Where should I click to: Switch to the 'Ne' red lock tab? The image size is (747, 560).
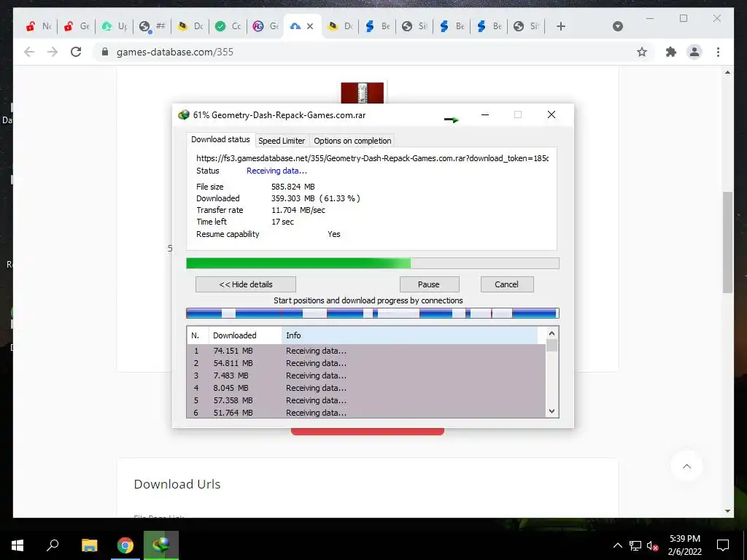(x=39, y=26)
